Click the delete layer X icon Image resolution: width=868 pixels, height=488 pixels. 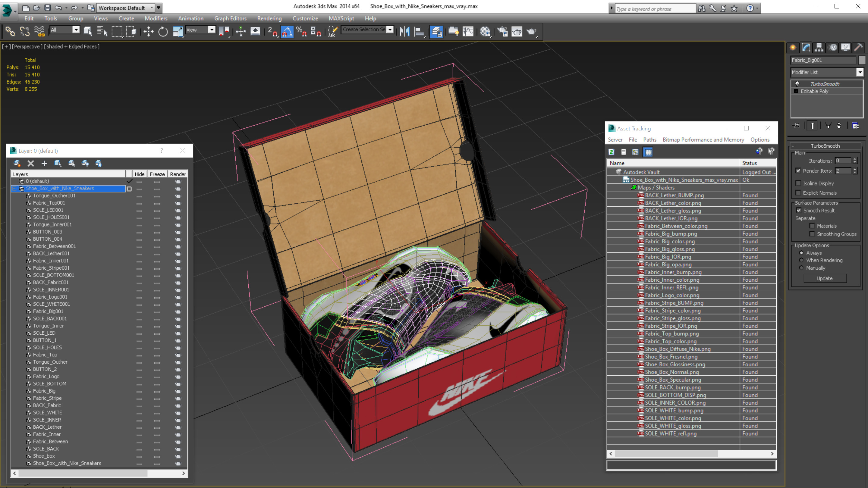click(31, 163)
